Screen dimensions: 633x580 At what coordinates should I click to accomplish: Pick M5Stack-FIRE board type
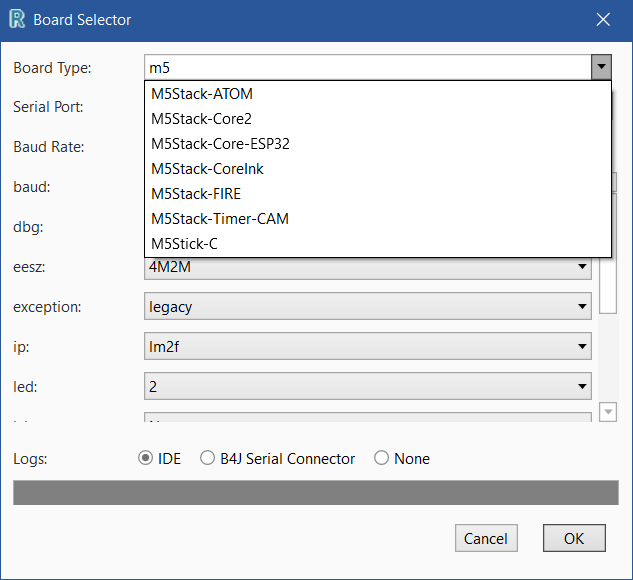(196, 194)
